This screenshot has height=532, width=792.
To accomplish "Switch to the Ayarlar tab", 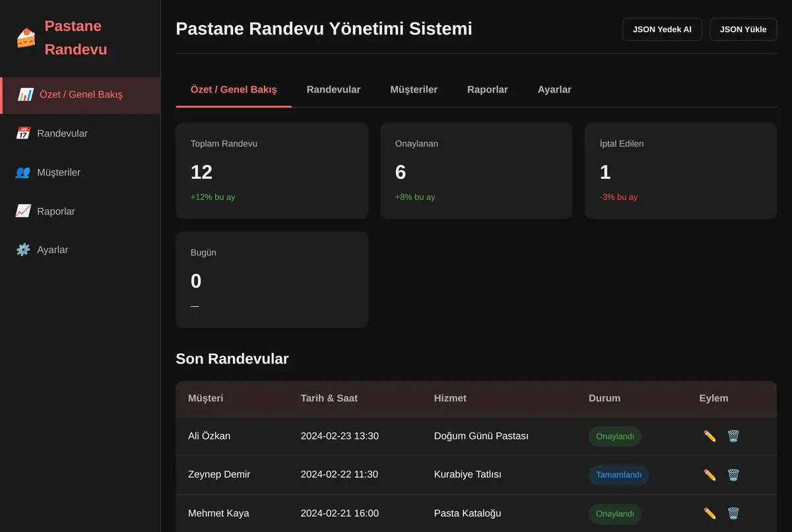I will tap(554, 90).
